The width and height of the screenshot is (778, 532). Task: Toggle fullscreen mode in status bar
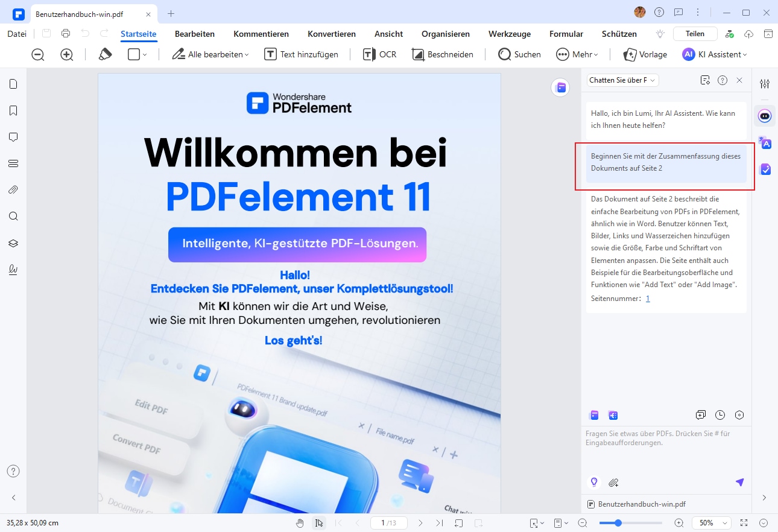(x=744, y=523)
